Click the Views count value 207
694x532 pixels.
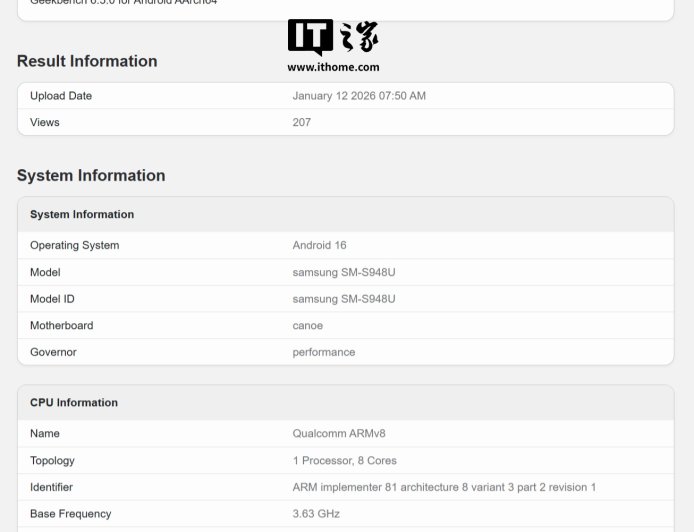pyautogui.click(x=301, y=122)
